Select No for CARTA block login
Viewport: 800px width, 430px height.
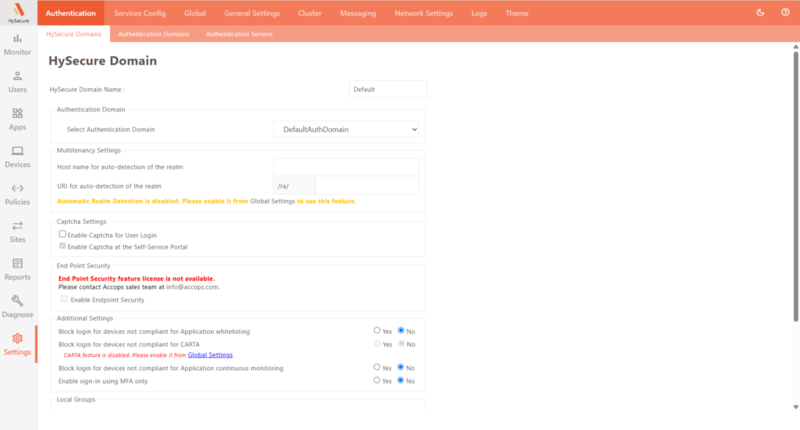pyautogui.click(x=401, y=344)
